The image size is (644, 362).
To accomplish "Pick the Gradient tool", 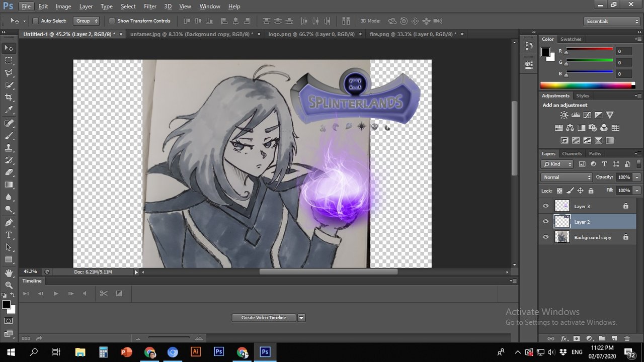I will pos(9,185).
